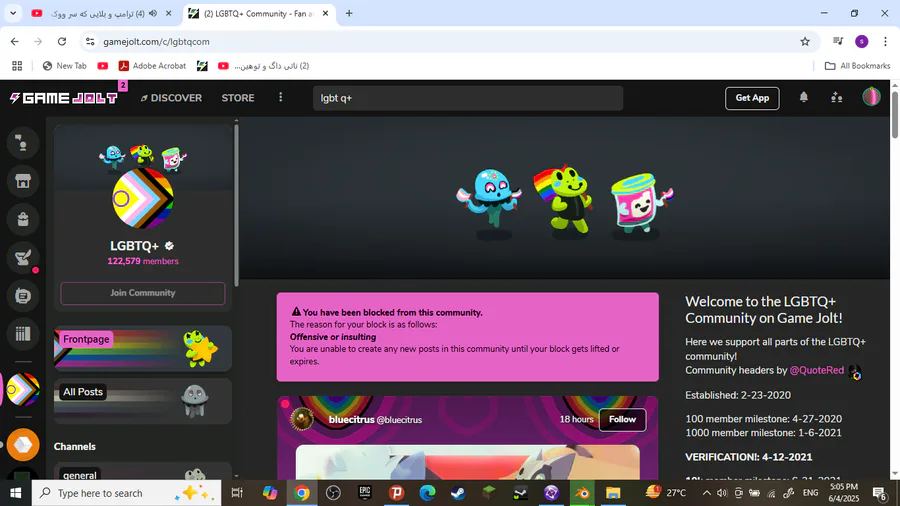This screenshot has height=506, width=900.
Task: Open the New Tab bookmark
Action: (x=64, y=66)
